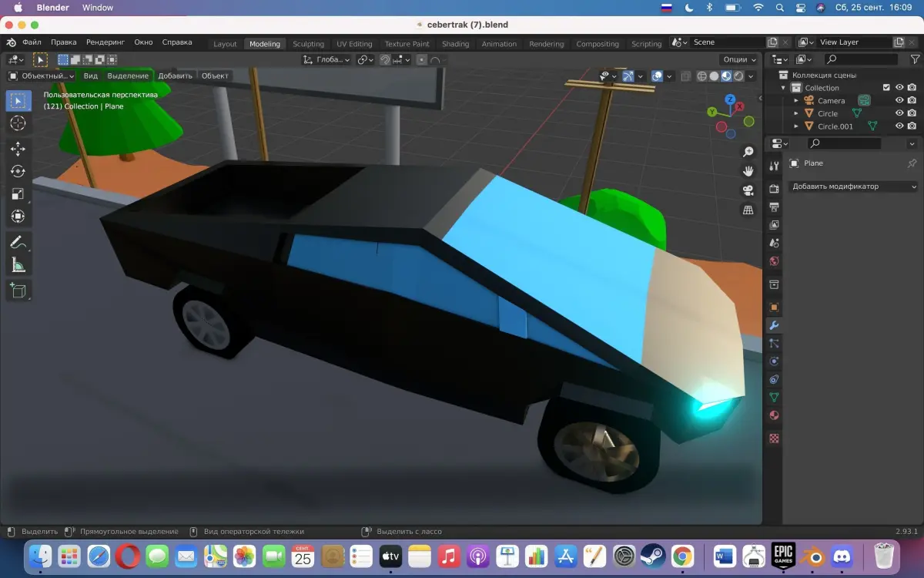Expand the Circle.001 tree item

(796, 126)
